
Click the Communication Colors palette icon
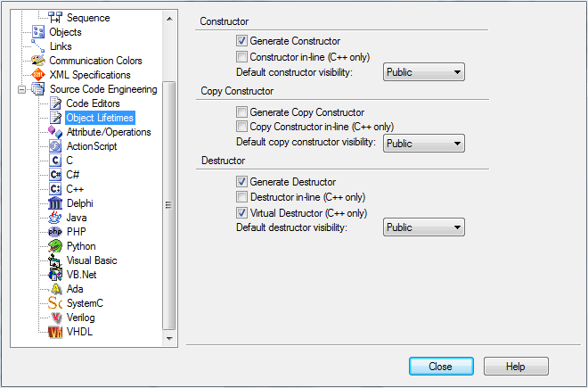pyautogui.click(x=38, y=61)
